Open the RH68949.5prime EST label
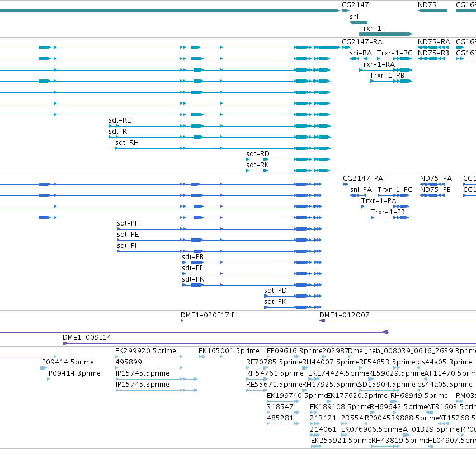The image size is (476, 449). pos(420,396)
